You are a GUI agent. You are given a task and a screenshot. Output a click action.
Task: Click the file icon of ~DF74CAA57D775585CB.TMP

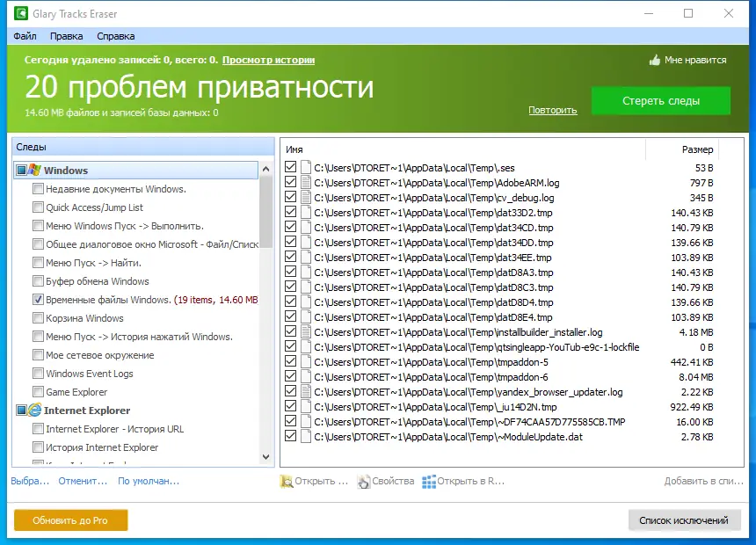(x=305, y=422)
